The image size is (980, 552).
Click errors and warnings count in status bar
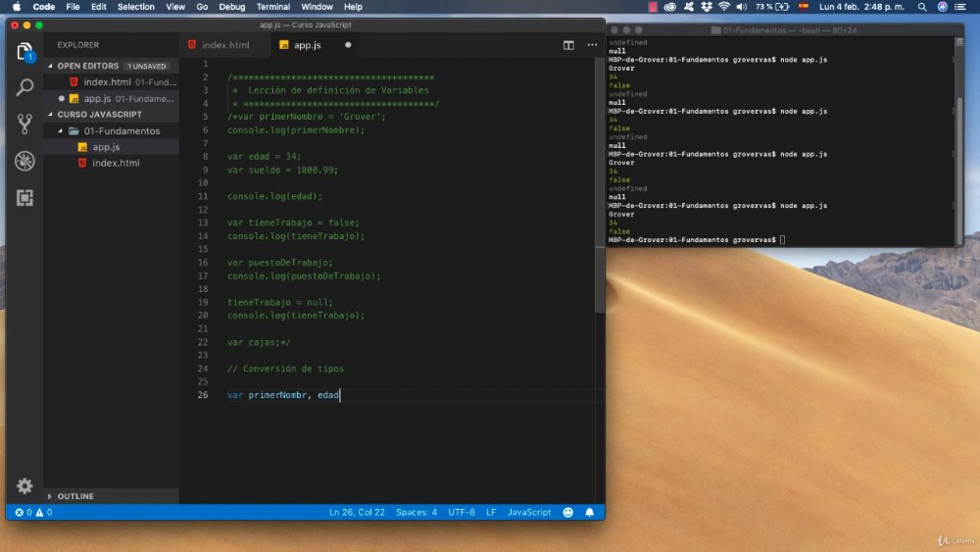click(x=33, y=512)
